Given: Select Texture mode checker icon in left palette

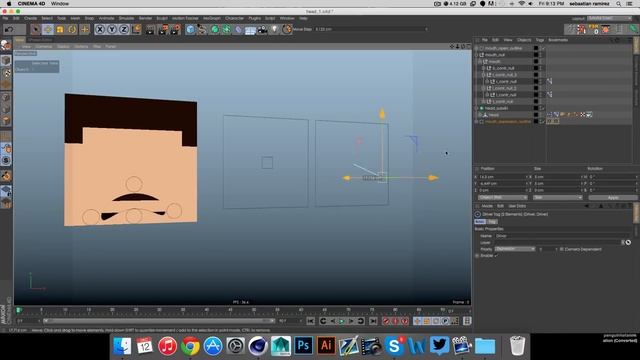Looking at the screenshot, I should tap(6, 73).
